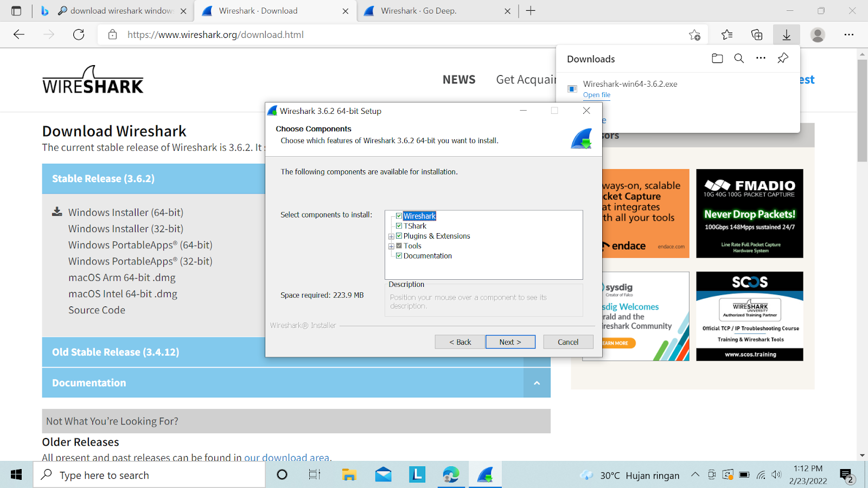
Task: Download Windows Installer (32-bit)
Action: pyautogui.click(x=126, y=229)
